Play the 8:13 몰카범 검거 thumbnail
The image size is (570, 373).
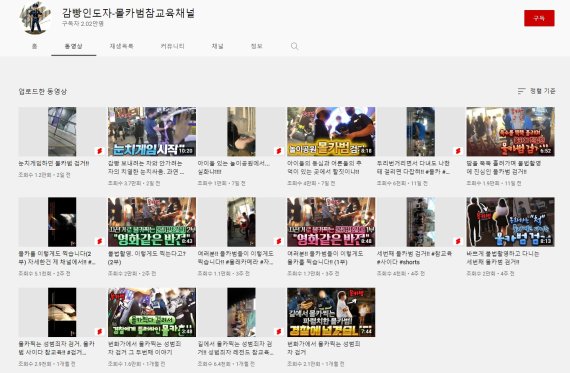pos(511,222)
